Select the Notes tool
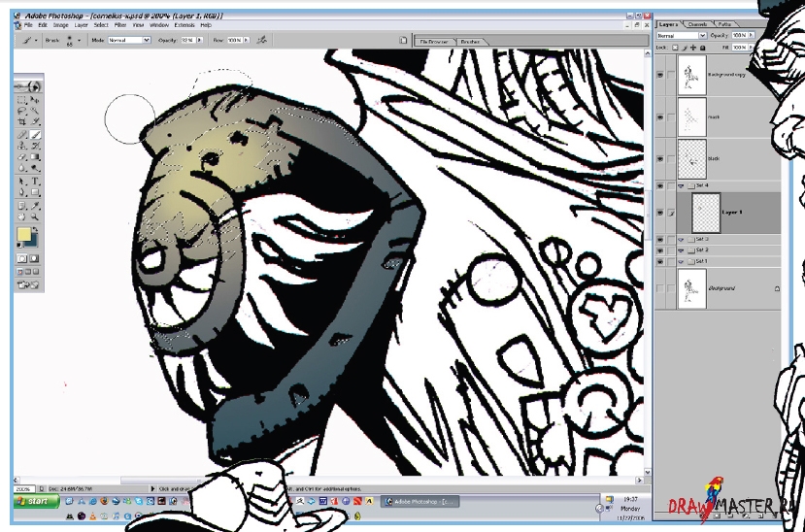This screenshot has height=532, width=805. (22, 206)
